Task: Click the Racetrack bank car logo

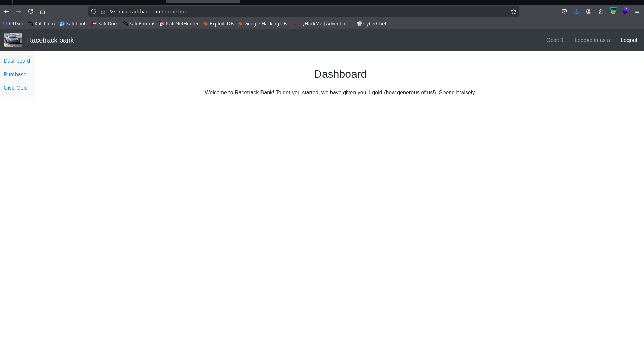Action: tap(13, 40)
